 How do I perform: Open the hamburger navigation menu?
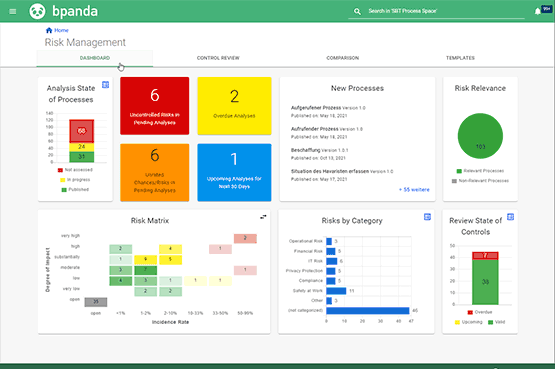click(x=13, y=11)
